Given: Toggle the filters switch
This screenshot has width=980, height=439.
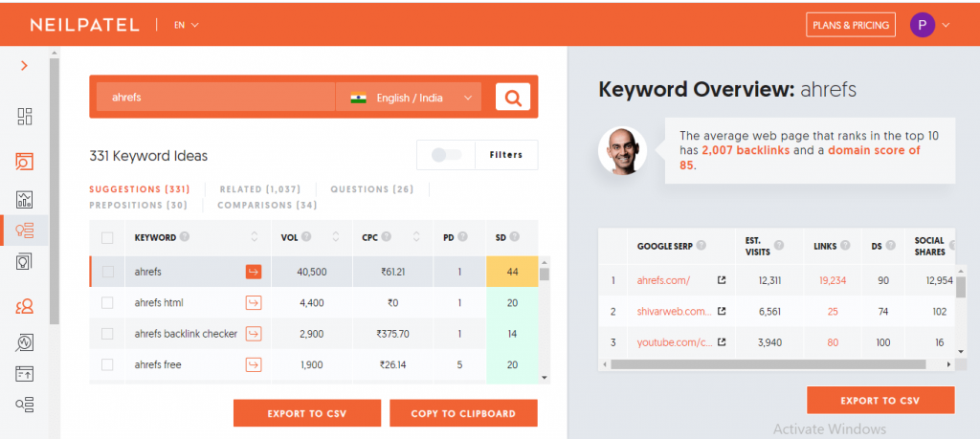Looking at the screenshot, I should pyautogui.click(x=446, y=155).
